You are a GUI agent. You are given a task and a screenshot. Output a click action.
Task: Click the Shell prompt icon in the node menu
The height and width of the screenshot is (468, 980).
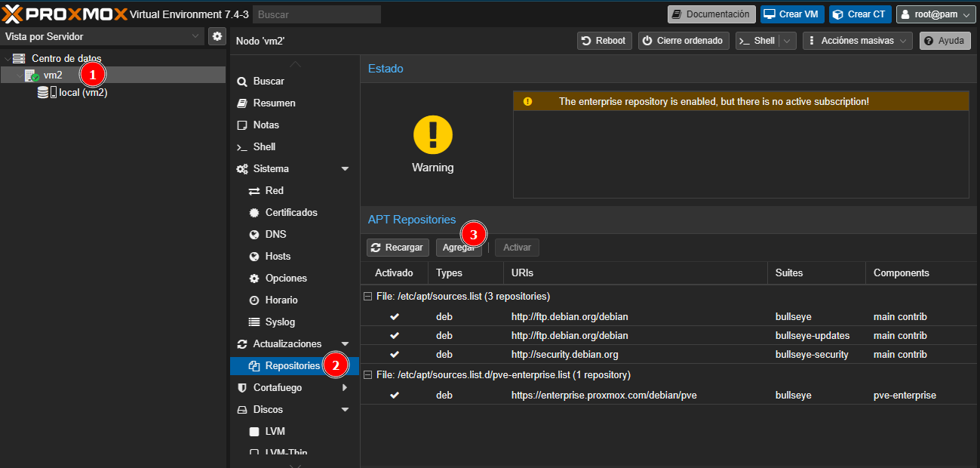[x=242, y=146]
